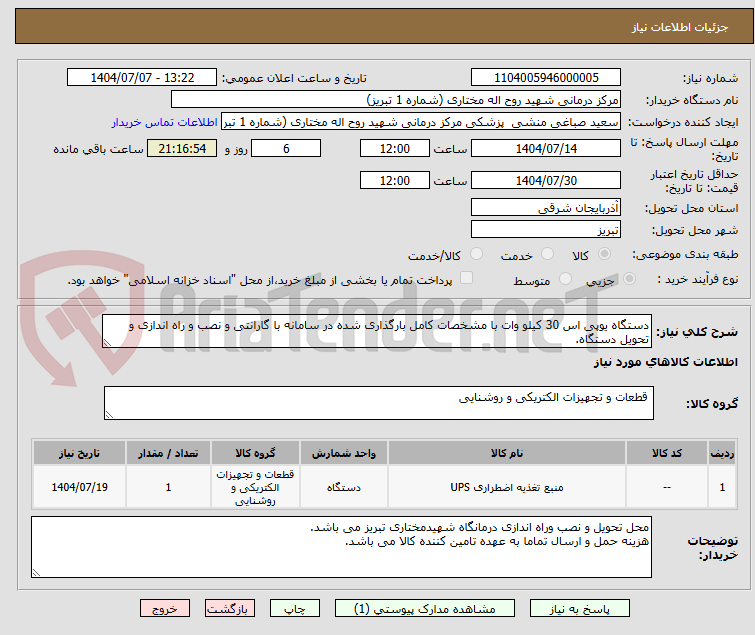The width and height of the screenshot is (755, 635).
Task: Click the گروه کالا table column header
Action: click(x=255, y=453)
